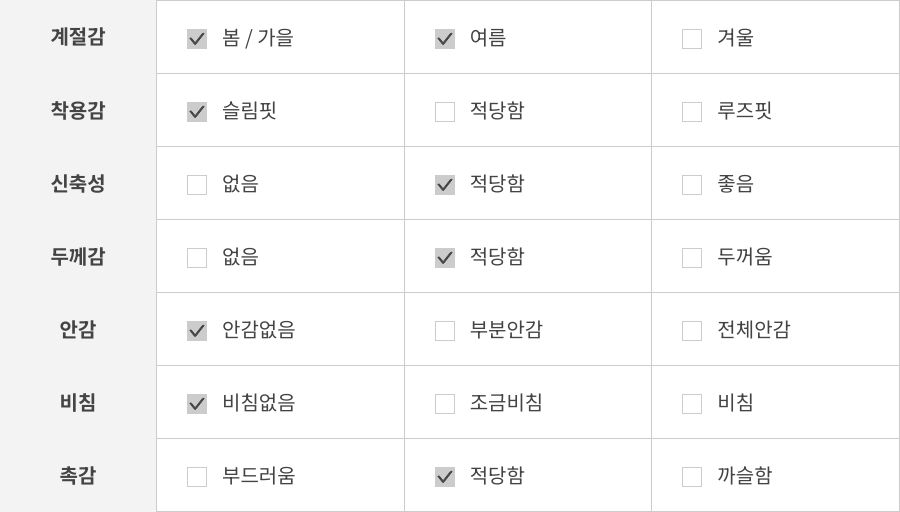Uncheck 적당함 in the 신축성 row
This screenshot has height=512, width=900.
click(x=445, y=185)
